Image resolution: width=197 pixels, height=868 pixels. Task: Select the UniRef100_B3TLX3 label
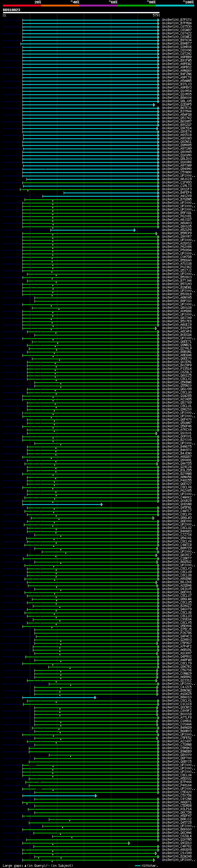pos(177,84)
